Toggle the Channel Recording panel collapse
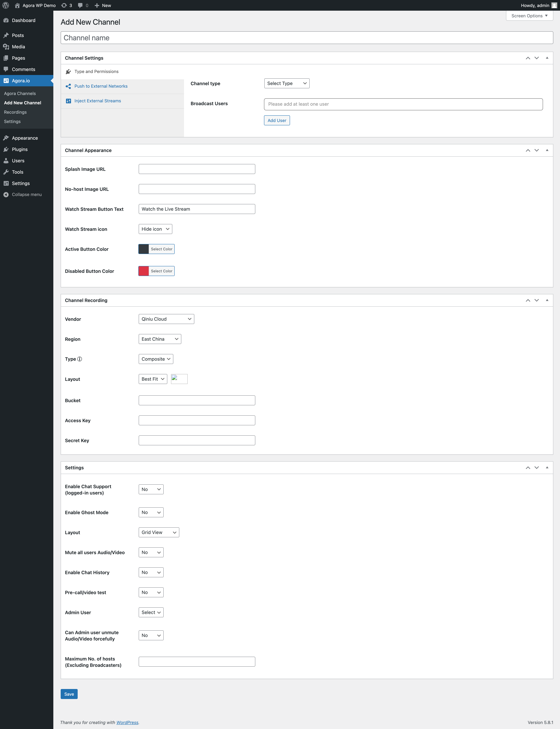The image size is (560, 729). click(547, 300)
